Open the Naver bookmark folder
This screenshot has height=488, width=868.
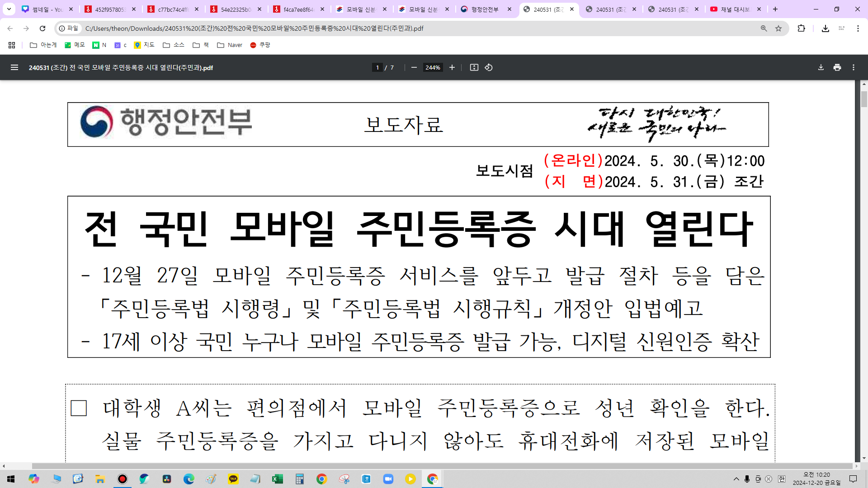tap(230, 45)
